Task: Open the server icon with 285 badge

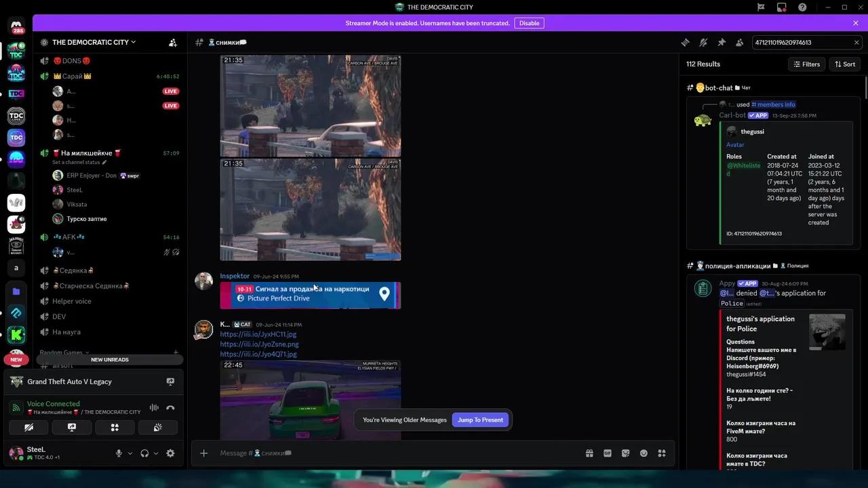Action: tap(16, 27)
